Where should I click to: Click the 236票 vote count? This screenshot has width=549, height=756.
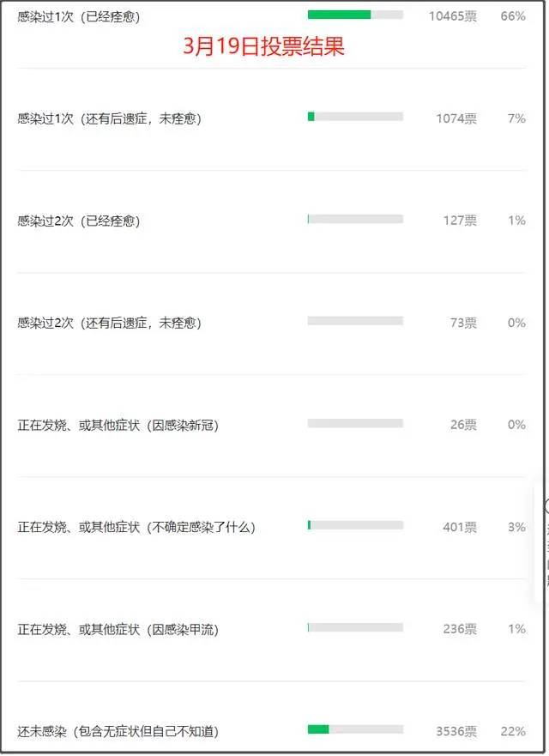460,629
